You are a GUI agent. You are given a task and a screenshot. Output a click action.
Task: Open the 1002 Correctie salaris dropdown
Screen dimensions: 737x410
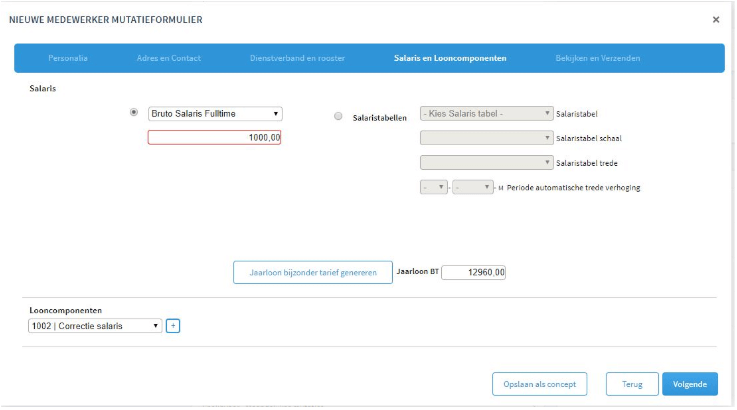click(x=95, y=326)
